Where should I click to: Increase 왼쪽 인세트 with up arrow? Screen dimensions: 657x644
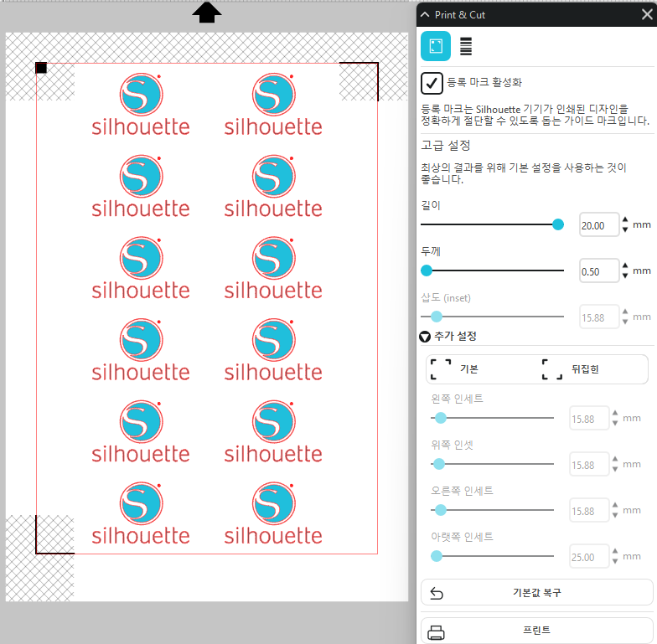[x=615, y=413]
